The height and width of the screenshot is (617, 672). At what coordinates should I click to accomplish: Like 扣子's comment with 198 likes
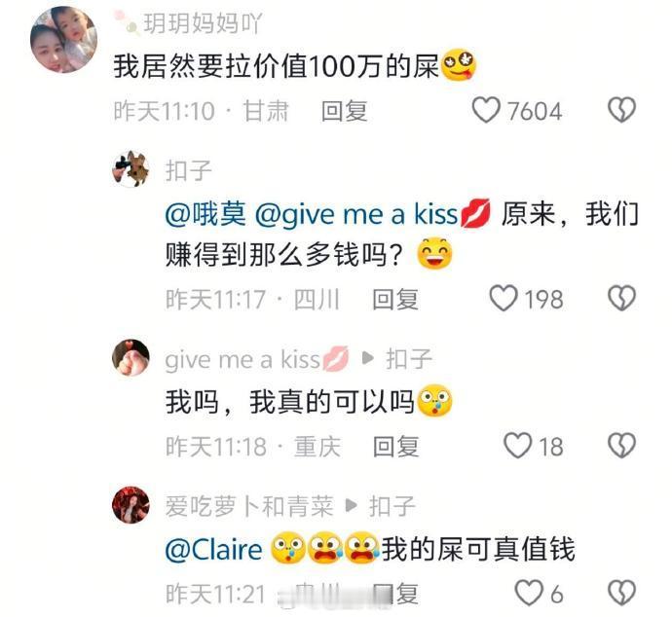504,299
